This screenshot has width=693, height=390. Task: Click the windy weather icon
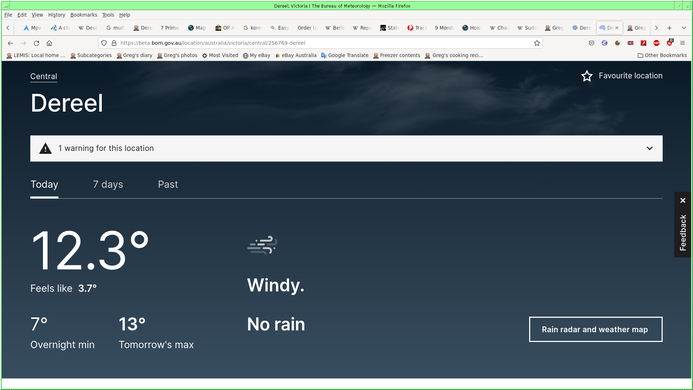click(262, 245)
